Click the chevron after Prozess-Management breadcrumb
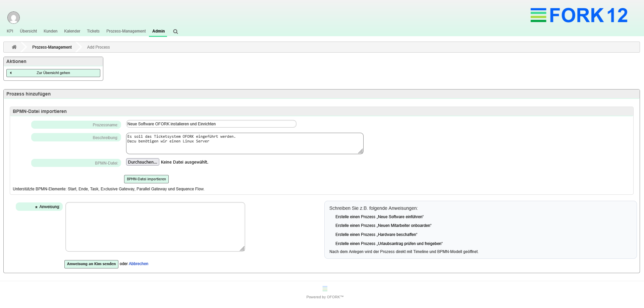This screenshot has width=644, height=308. [x=79, y=47]
